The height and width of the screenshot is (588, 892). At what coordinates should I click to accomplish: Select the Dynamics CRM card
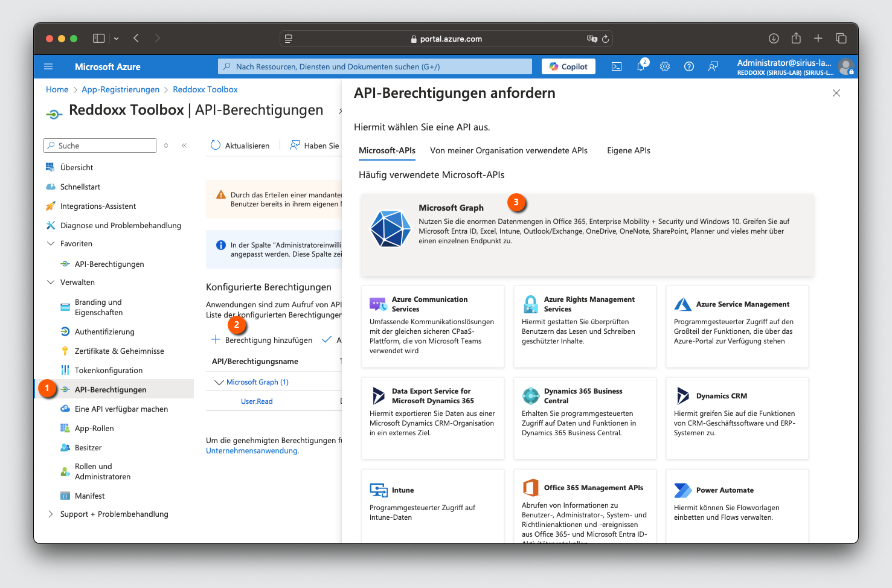coord(737,418)
